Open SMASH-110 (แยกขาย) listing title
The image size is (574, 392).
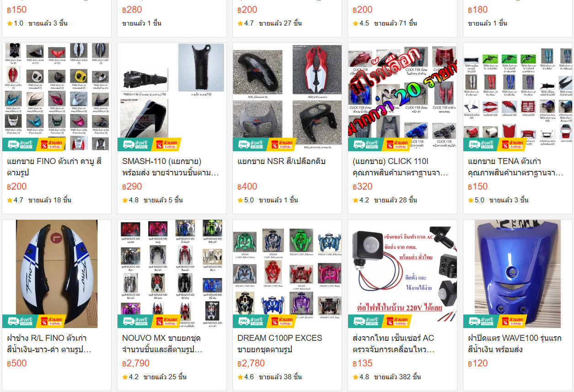(x=170, y=167)
